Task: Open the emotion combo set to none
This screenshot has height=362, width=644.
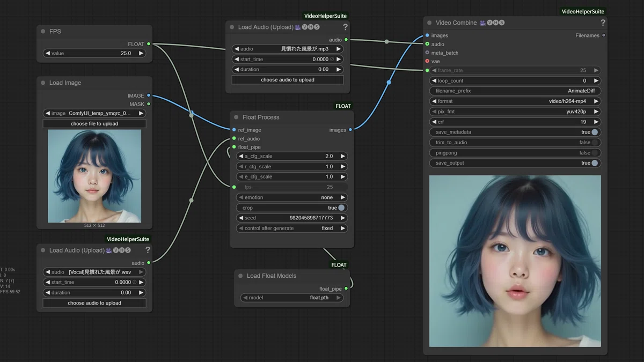Action: [x=292, y=197]
